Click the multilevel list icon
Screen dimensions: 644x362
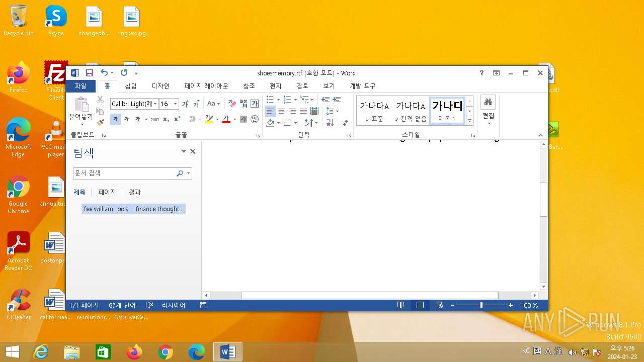pos(304,100)
